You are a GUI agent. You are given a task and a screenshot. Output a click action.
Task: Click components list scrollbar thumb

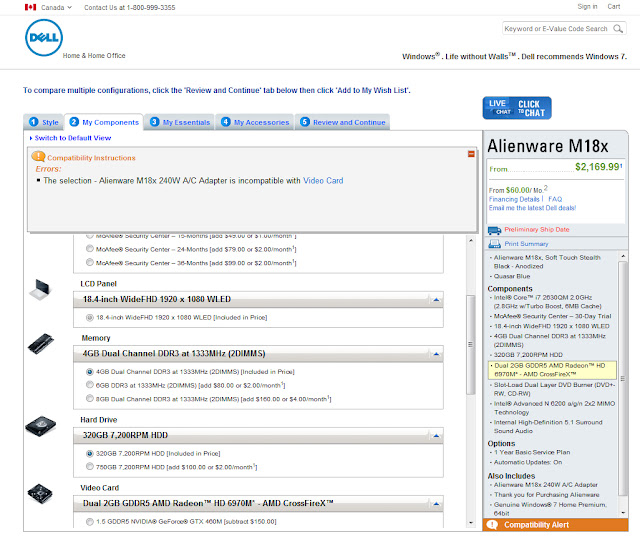(x=471, y=345)
